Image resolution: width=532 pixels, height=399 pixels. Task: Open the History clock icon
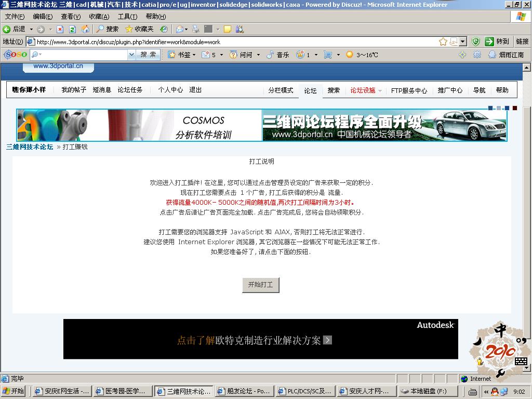[x=164, y=29]
